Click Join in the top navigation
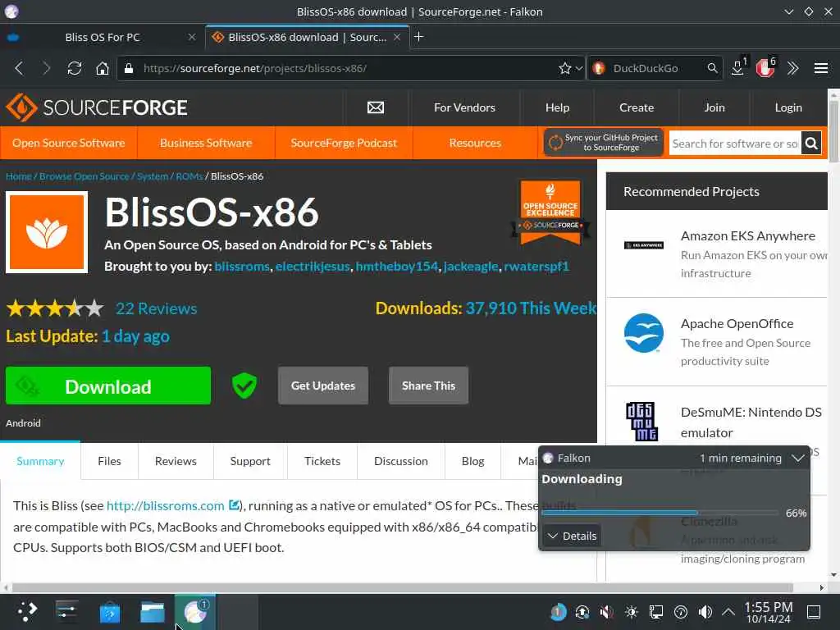 (x=714, y=107)
